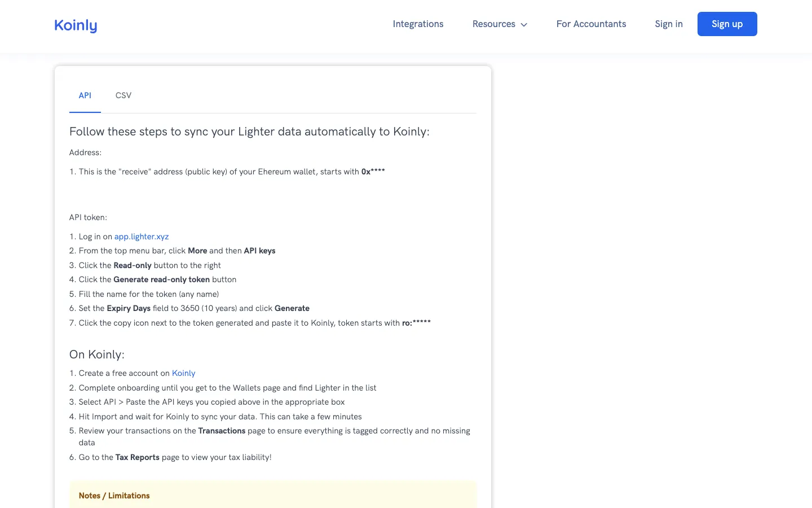Image resolution: width=812 pixels, height=508 pixels.
Task: Click the Read-only button instruction step
Action: point(149,265)
